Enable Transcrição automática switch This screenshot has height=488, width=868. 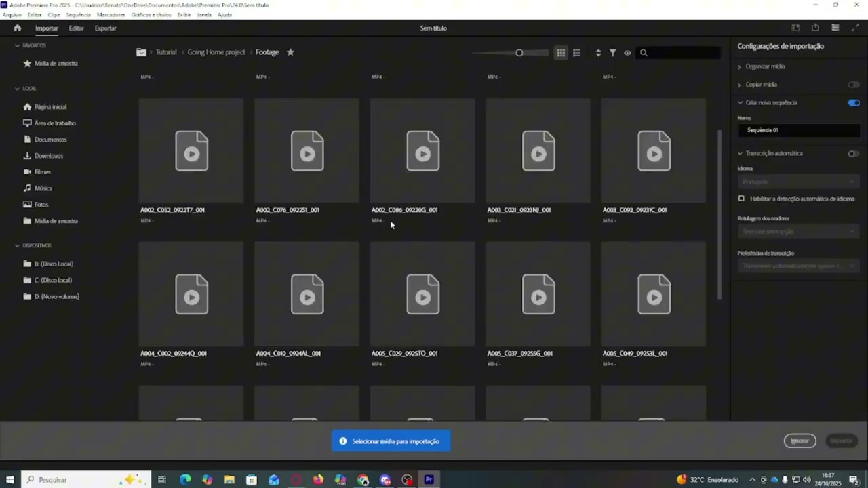coord(854,154)
